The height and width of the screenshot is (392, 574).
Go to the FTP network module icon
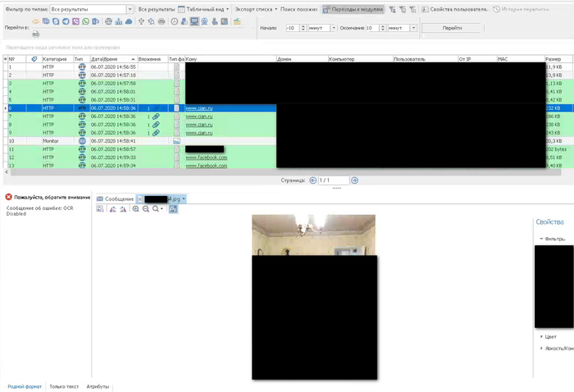click(119, 21)
